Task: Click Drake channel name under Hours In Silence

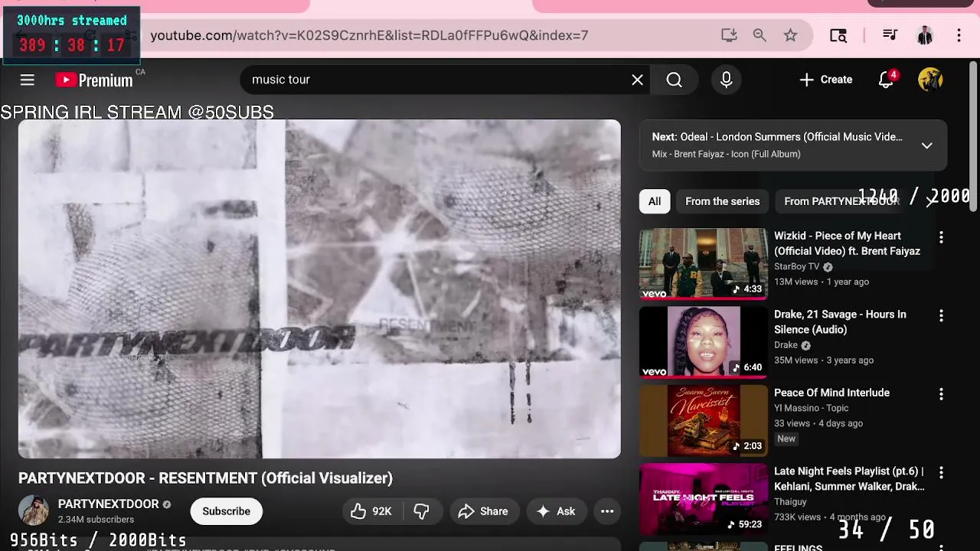Action: (786, 345)
